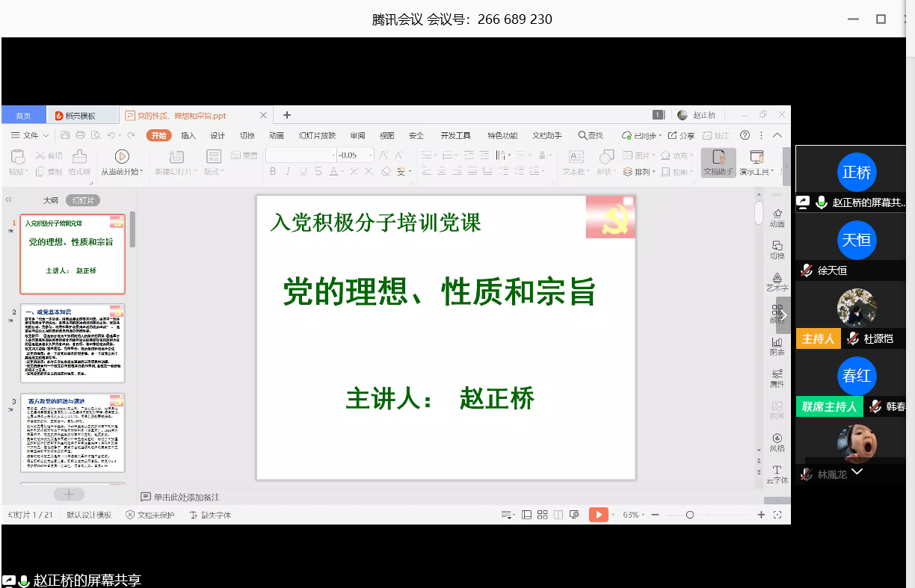Image resolution: width=915 pixels, height=588 pixels.
Task: Click the add slide plus button below thumbnails
Action: click(x=70, y=494)
